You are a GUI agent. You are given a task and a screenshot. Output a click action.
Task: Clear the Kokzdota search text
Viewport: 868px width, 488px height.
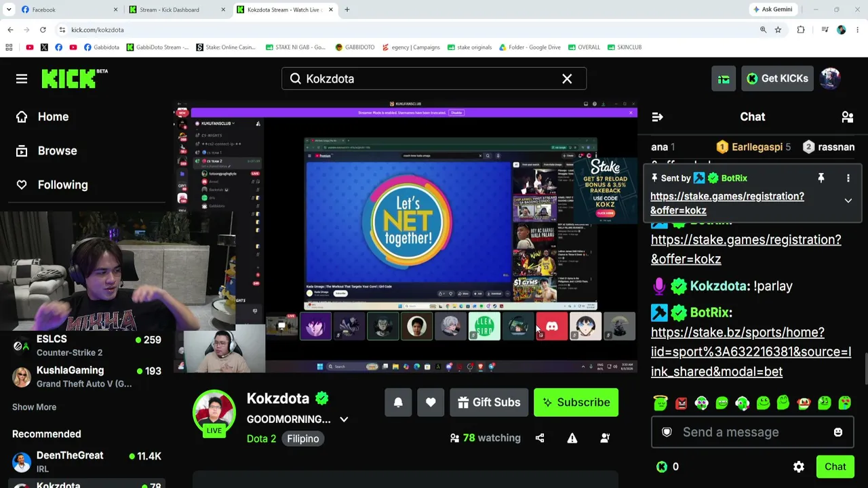pos(567,79)
